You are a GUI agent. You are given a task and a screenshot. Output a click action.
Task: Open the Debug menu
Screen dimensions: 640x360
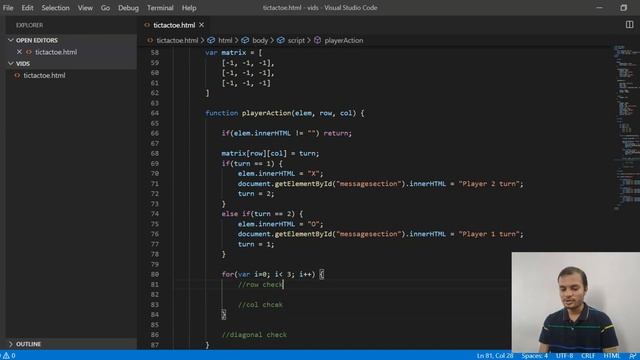click(128, 8)
